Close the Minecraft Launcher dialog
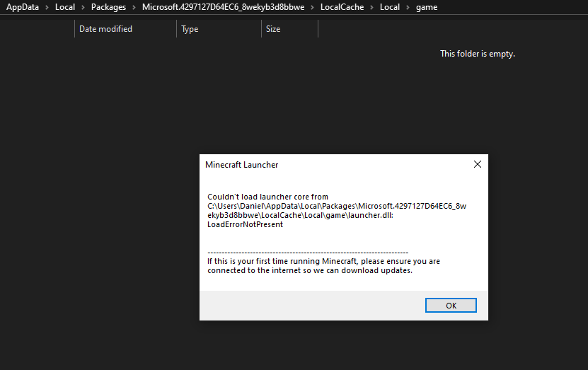 click(x=478, y=164)
